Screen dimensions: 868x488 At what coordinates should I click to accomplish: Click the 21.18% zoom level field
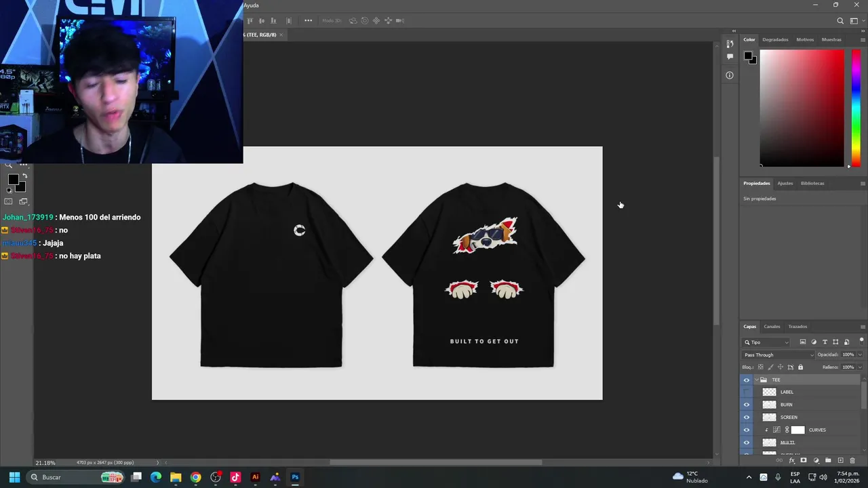(x=45, y=463)
